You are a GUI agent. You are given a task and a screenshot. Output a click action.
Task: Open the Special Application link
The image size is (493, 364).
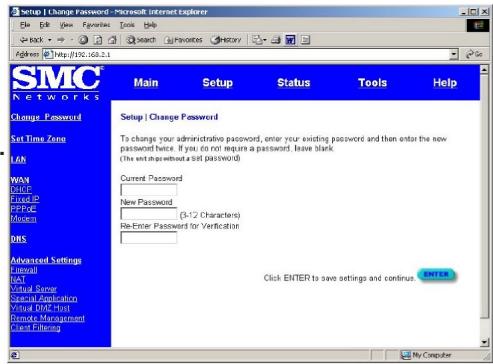[44, 299]
